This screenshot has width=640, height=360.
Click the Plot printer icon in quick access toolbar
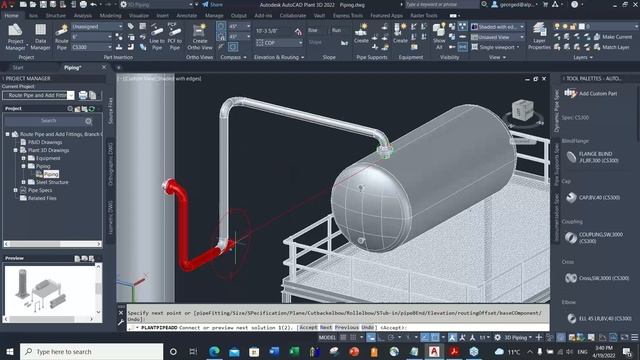(83, 4)
